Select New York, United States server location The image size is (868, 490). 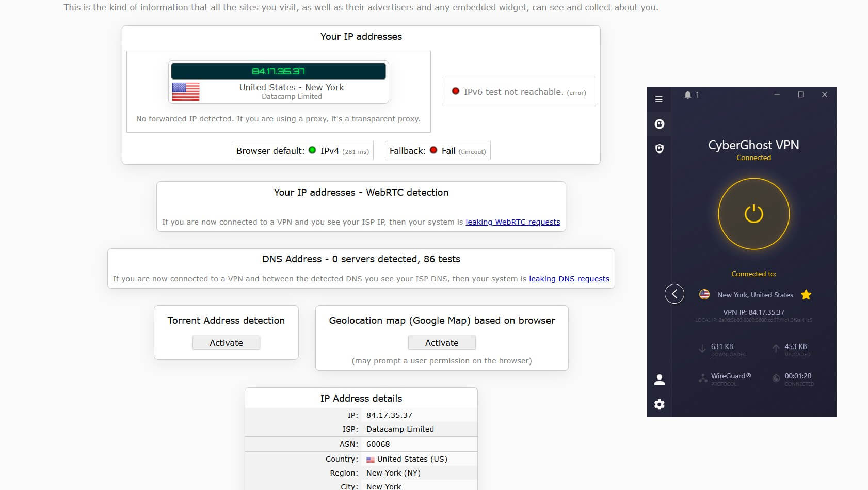[x=754, y=295]
